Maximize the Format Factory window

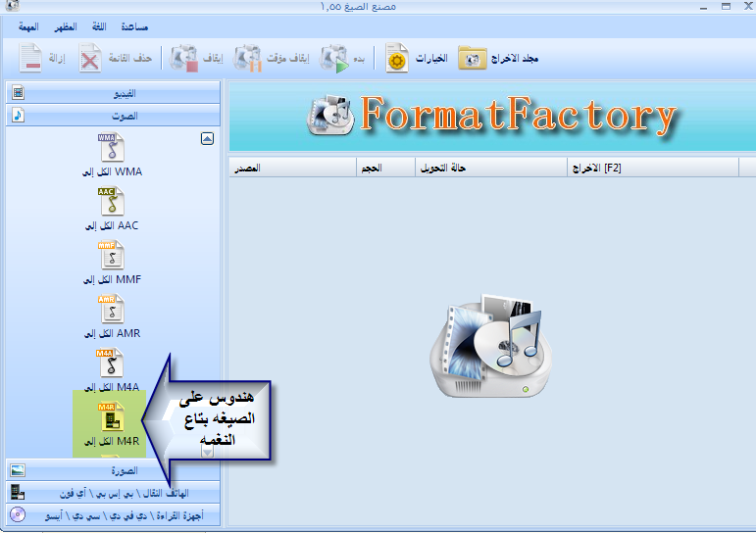tap(727, 6)
